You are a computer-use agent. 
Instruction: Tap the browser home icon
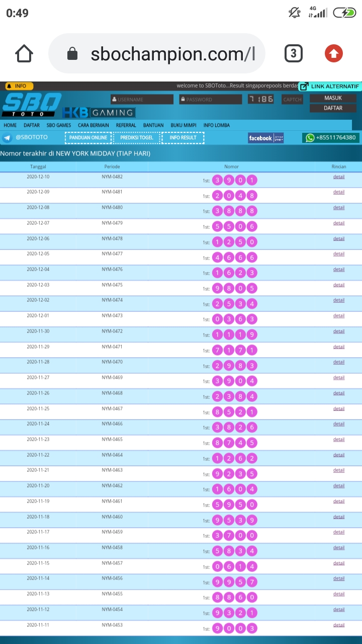click(24, 53)
